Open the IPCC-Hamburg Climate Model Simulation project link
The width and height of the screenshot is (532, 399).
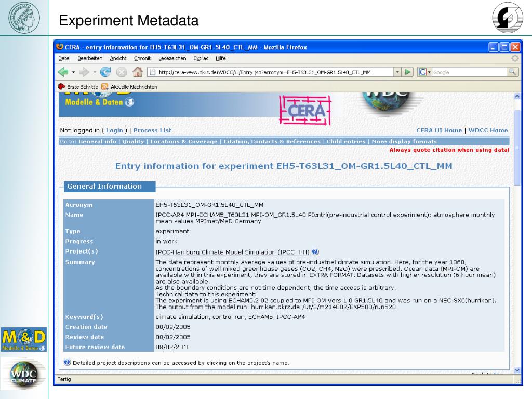pyautogui.click(x=232, y=252)
